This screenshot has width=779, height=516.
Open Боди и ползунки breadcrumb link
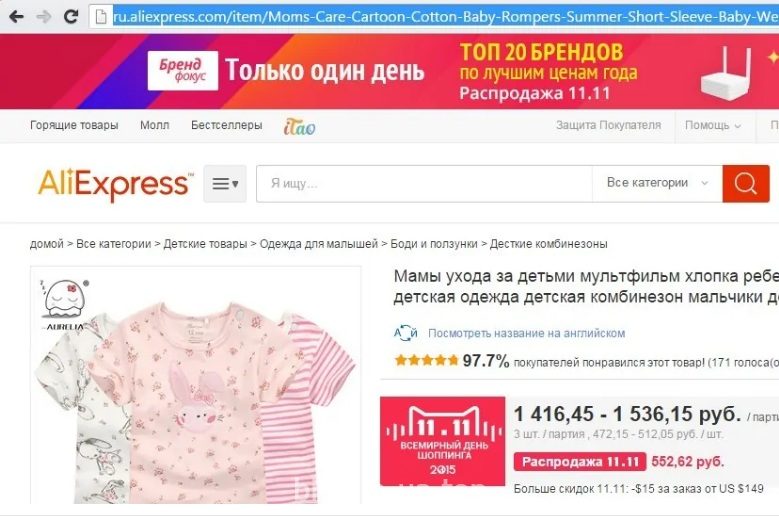[434, 244]
